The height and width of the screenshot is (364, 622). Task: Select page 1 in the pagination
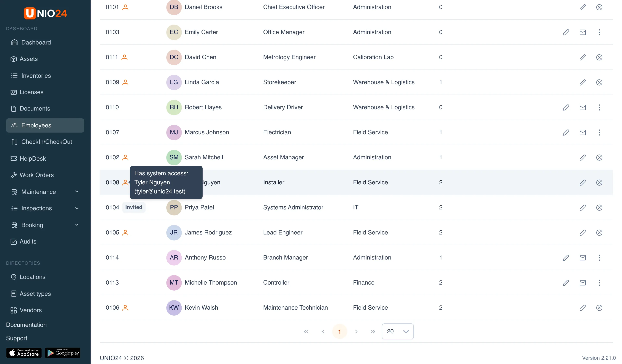click(x=339, y=331)
